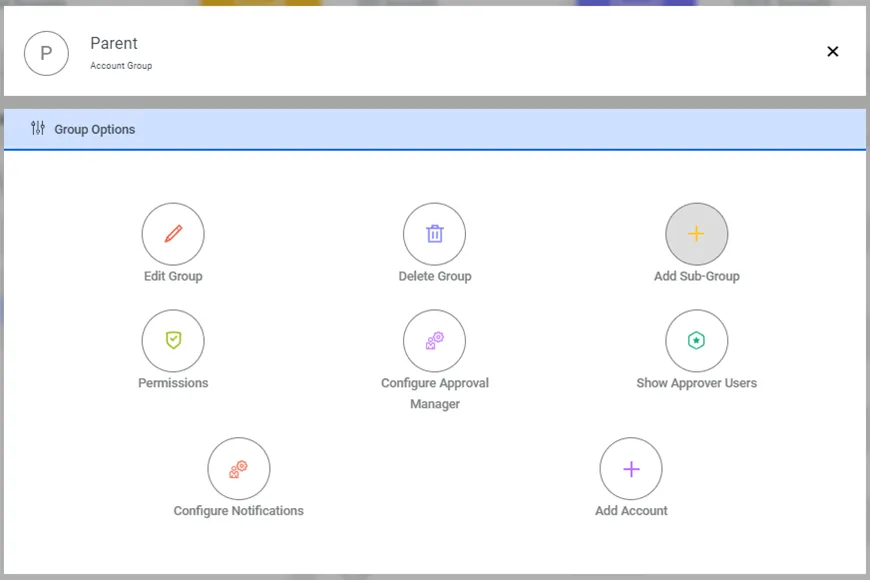Screen dimensions: 870x580
Task: Click the 'Delete Group' label
Action: (435, 276)
